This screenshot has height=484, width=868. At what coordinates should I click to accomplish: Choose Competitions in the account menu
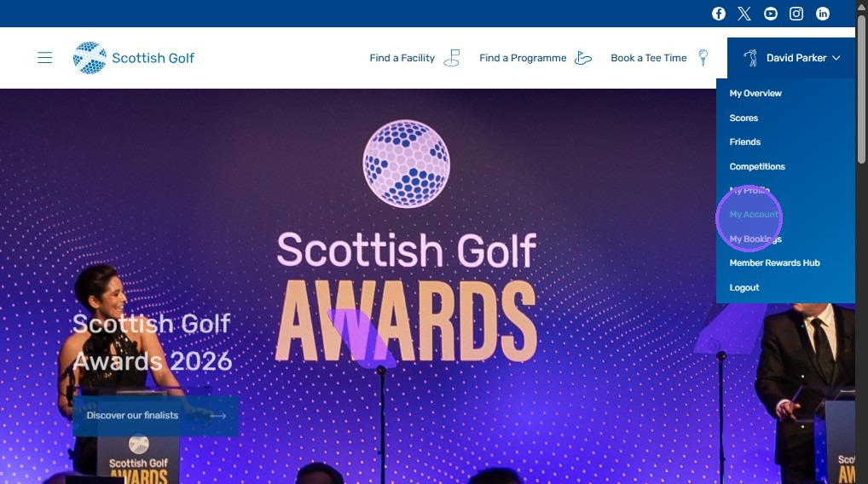coord(757,166)
